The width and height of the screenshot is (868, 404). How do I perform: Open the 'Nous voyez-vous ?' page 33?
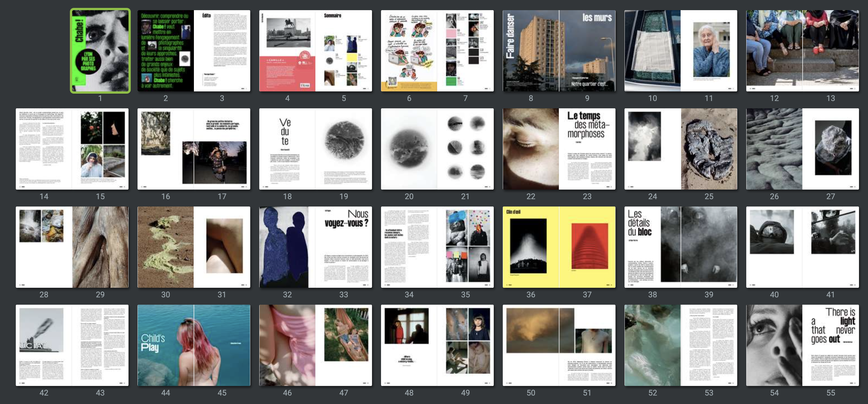point(344,247)
